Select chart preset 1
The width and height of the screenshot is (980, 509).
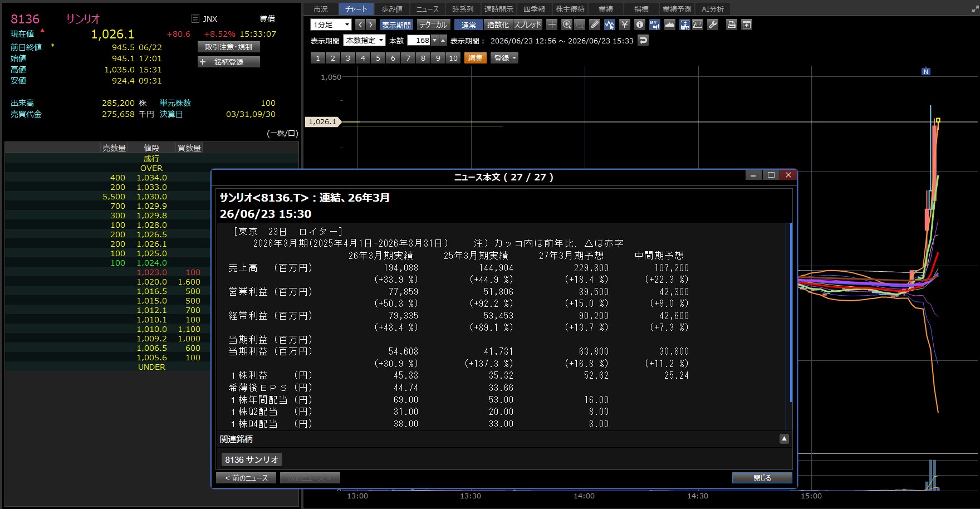pyautogui.click(x=318, y=58)
